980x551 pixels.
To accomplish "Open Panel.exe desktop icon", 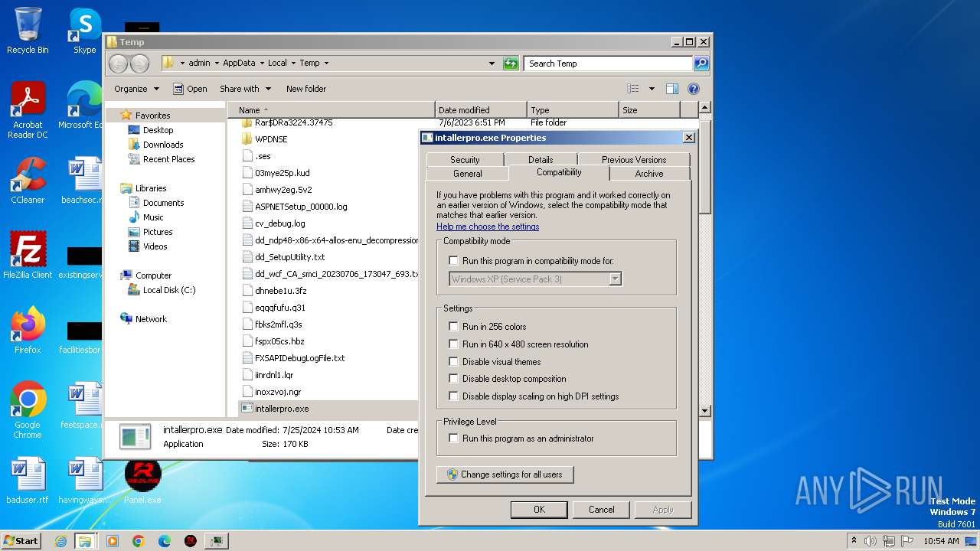I will click(142, 481).
